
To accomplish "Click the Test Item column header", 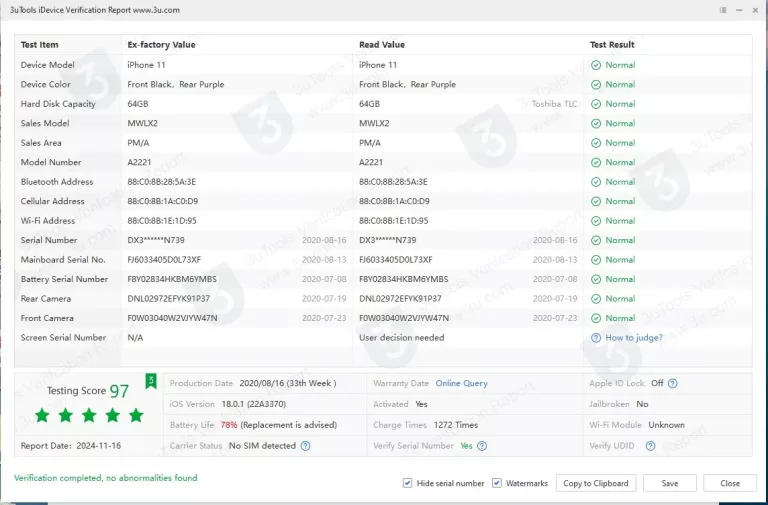I will coord(39,45).
